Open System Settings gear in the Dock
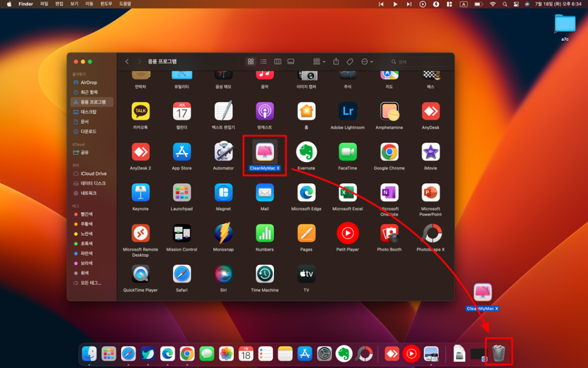 click(x=324, y=354)
